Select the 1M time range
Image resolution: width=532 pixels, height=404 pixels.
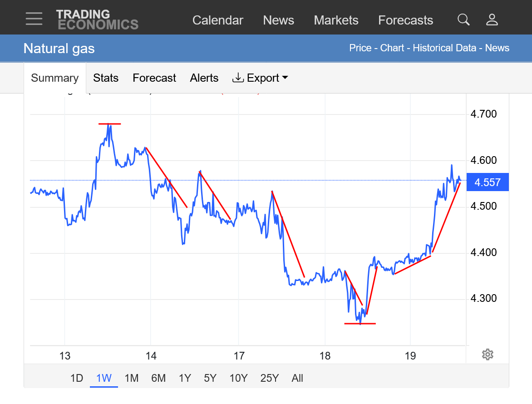131,378
